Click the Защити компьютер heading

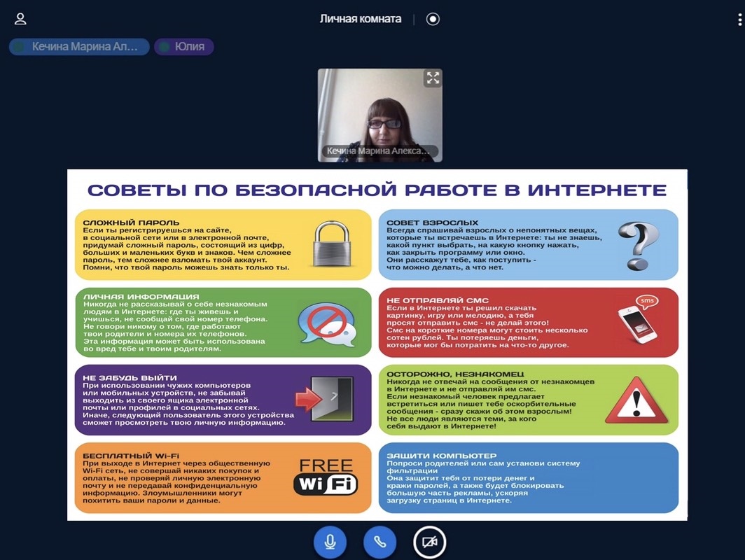click(x=441, y=456)
